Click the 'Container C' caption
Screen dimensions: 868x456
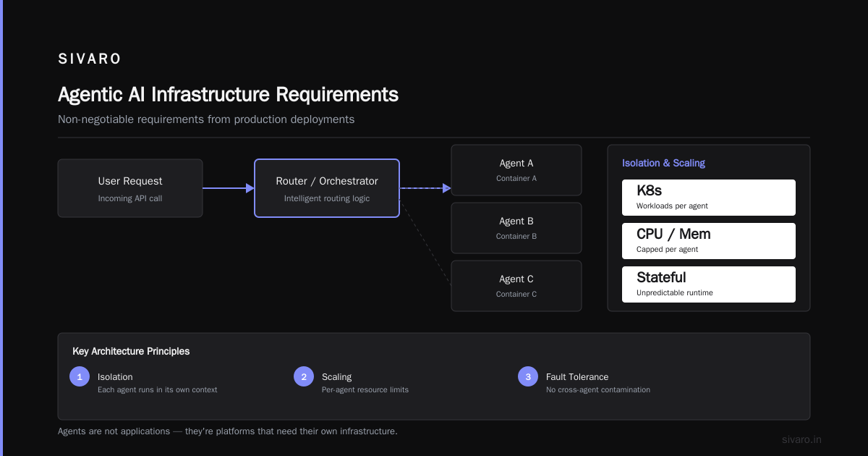(x=516, y=294)
